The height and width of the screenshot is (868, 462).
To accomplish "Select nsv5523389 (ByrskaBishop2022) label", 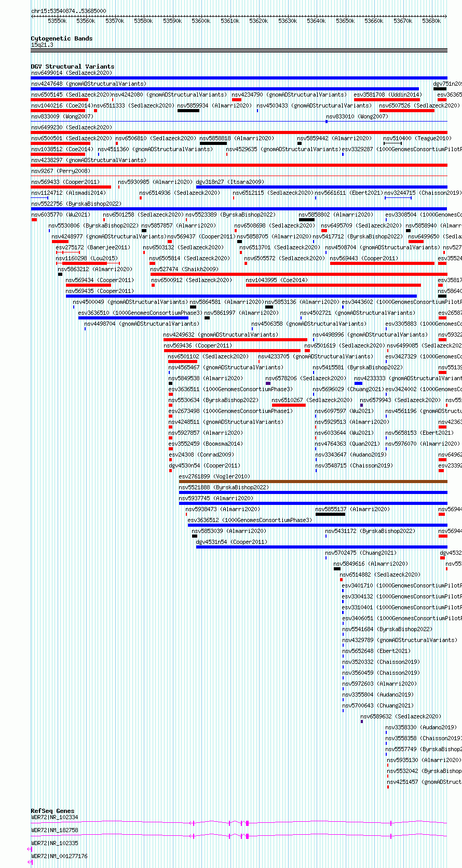I will click(230, 215).
